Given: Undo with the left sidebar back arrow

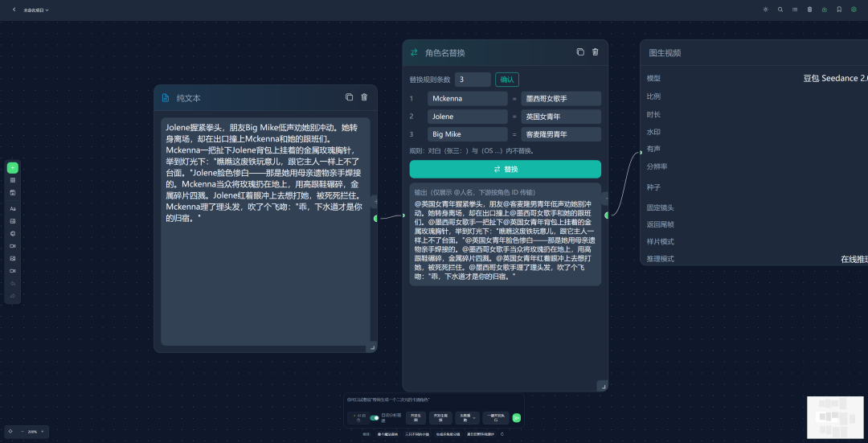Looking at the screenshot, I should (x=13, y=284).
